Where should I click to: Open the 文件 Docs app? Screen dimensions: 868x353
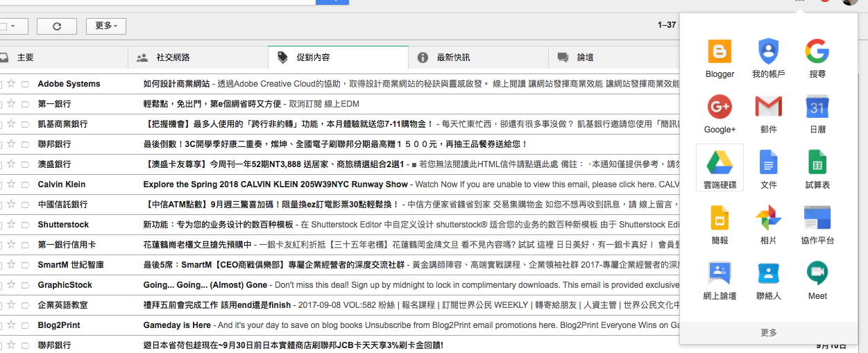click(x=769, y=169)
